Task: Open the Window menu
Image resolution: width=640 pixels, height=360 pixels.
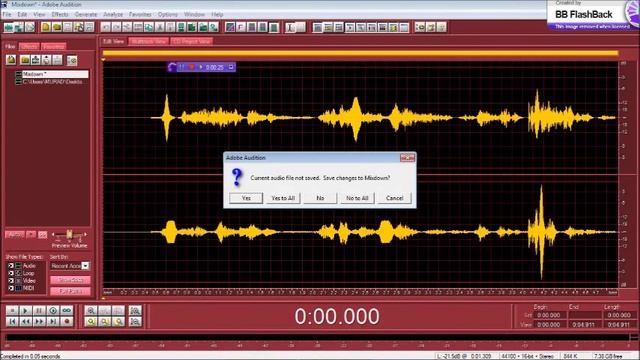Action: [194, 14]
